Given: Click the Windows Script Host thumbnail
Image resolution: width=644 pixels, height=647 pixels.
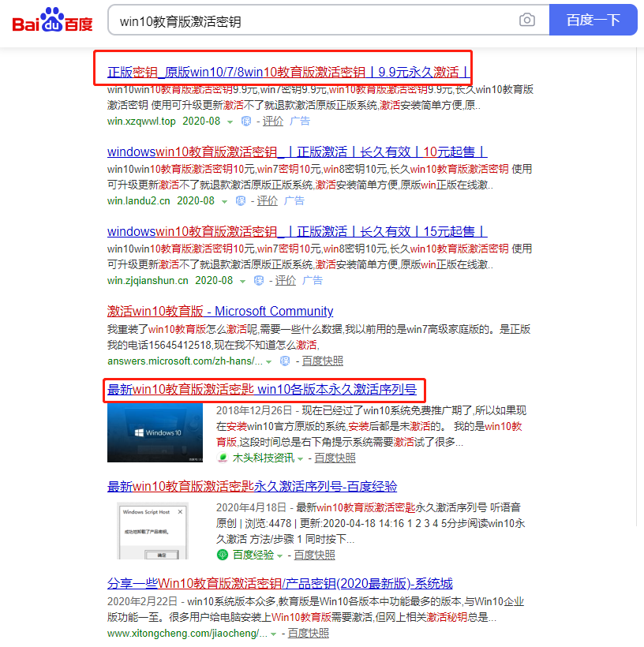Looking at the screenshot, I should (154, 531).
